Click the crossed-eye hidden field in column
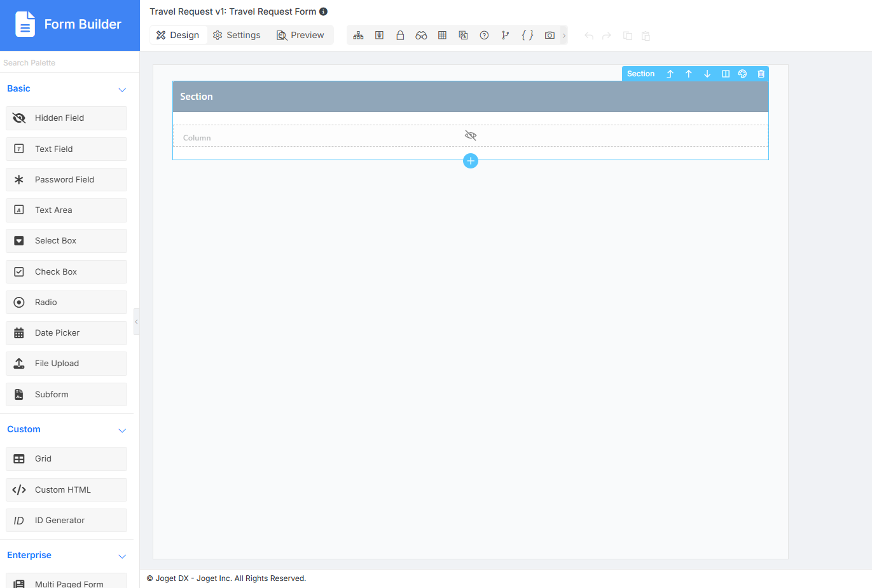 click(471, 135)
